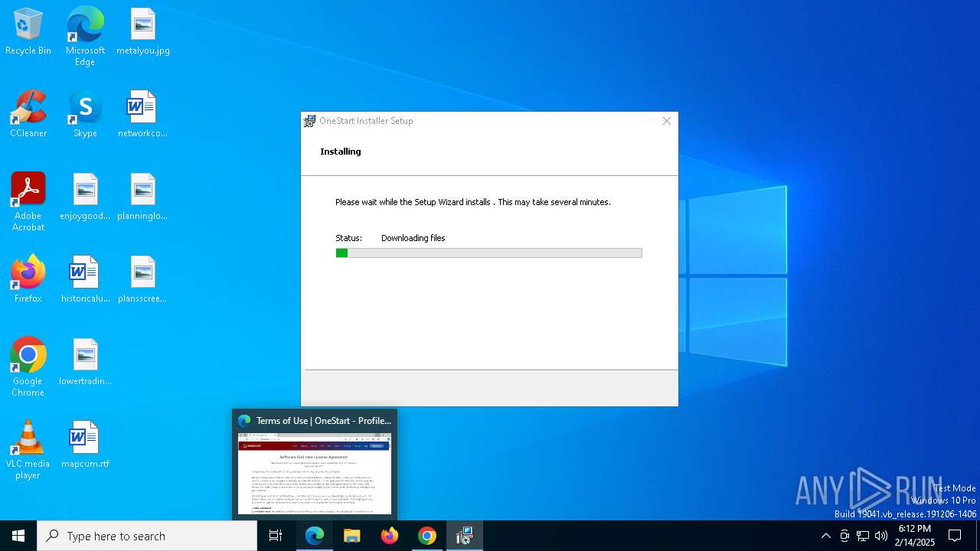Open Google Chrome from the taskbar
980x551 pixels.
pyautogui.click(x=427, y=536)
